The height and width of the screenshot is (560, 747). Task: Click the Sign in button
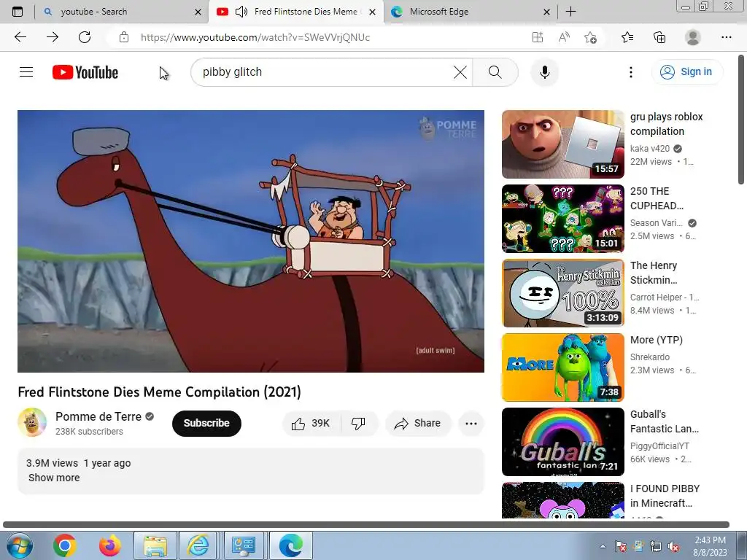pos(687,72)
